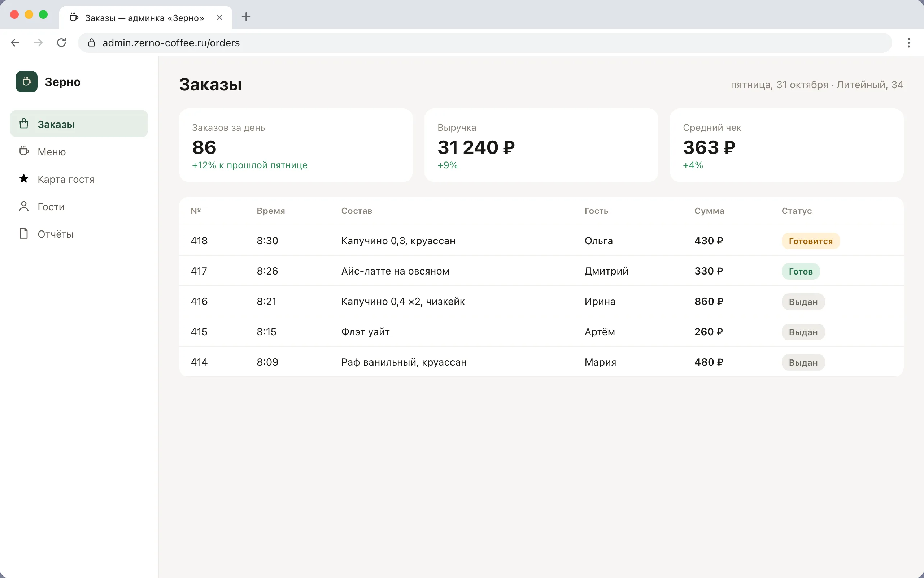Click the Флэт уайт order item
This screenshot has height=578, width=924.
365,332
